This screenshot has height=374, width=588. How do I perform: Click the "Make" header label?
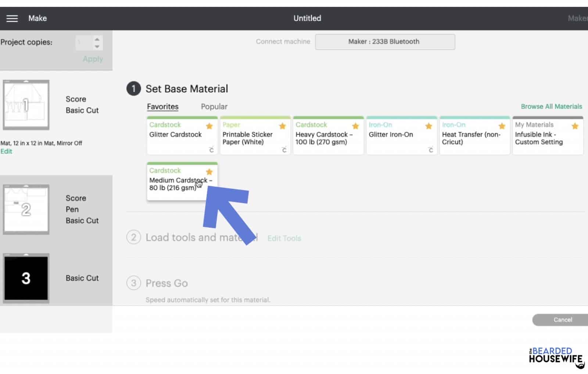(37, 18)
